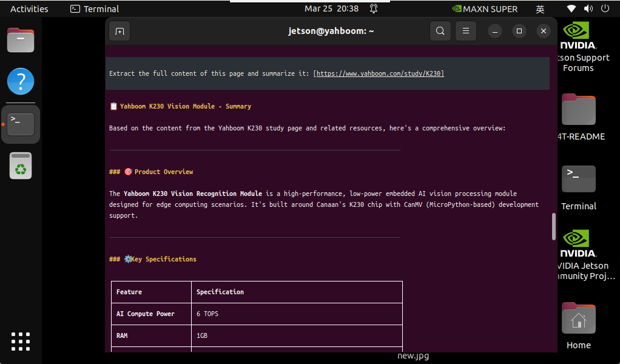The image size is (620, 364).
Task: Open the notification bell in the top bar
Action: [374, 8]
